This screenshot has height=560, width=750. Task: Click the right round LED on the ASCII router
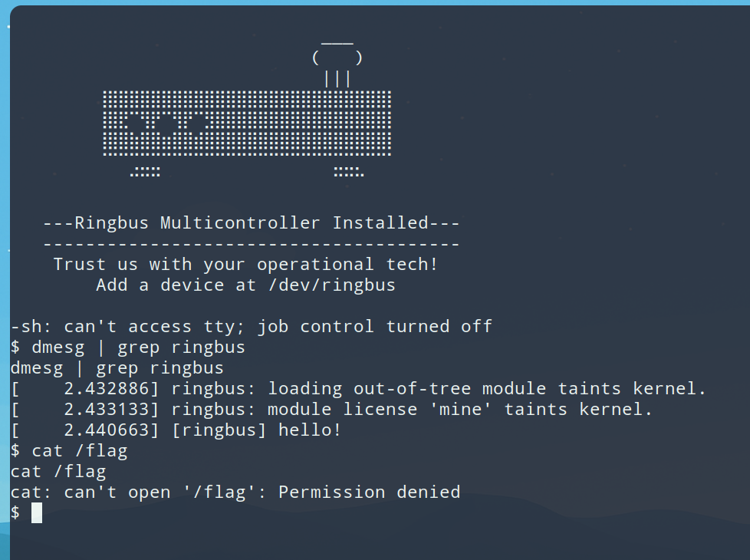tap(197, 124)
